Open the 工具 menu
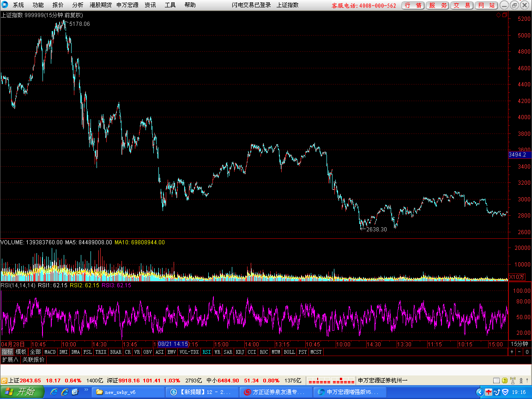 [170, 5]
